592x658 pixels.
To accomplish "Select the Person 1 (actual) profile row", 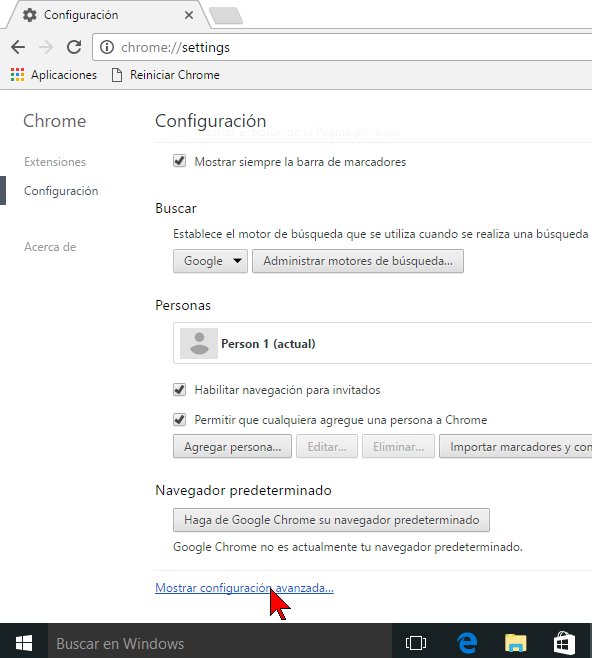I will (383, 343).
